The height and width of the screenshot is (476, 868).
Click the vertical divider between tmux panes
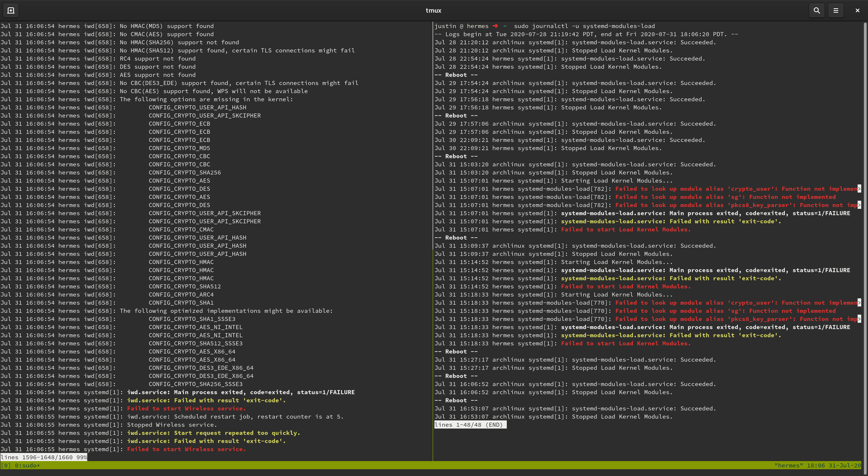[433, 236]
